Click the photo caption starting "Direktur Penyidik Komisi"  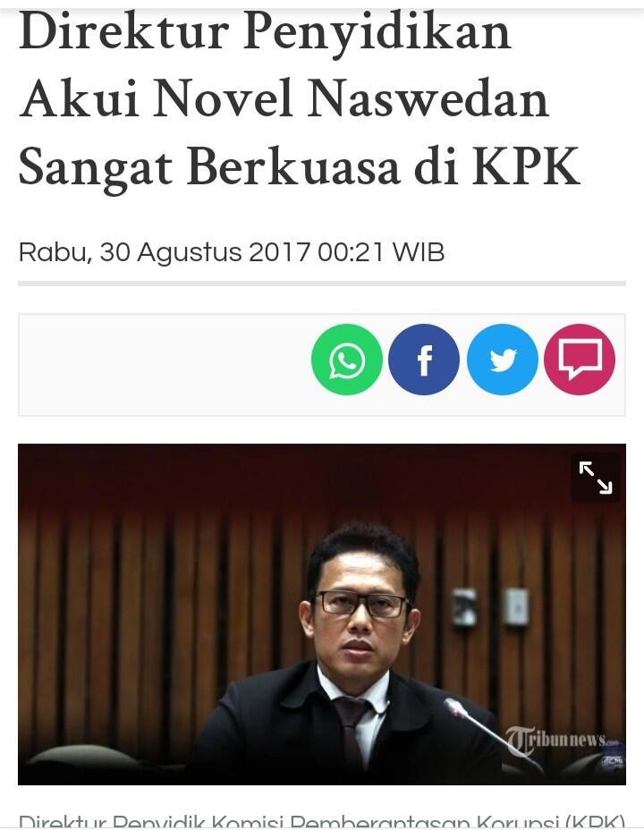click(x=322, y=820)
